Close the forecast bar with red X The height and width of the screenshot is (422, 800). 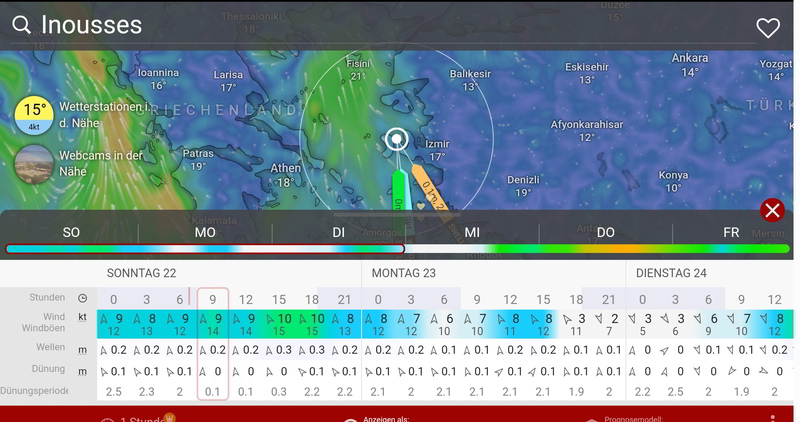coord(771,210)
